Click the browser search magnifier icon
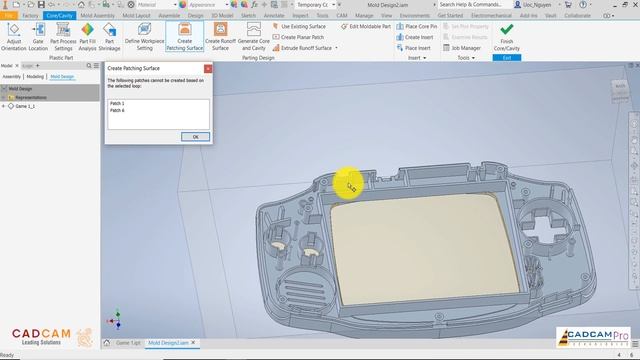Image resolution: width=640 pixels, height=360 pixels. click(89, 66)
